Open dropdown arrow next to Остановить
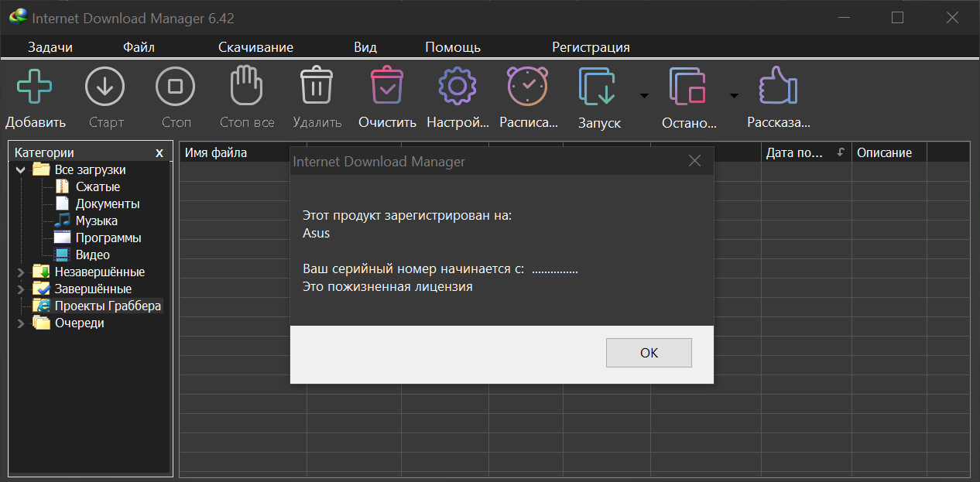This screenshot has height=482, width=980. coord(734,96)
